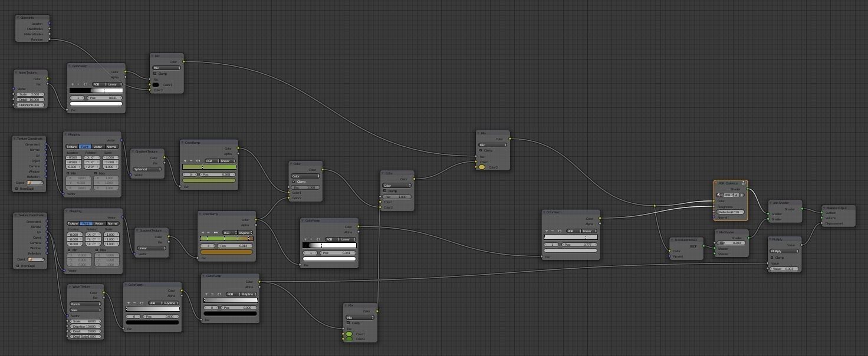
Task: Remove a color stop in ColorRamp with Pos 0.641
Action: pos(78,84)
